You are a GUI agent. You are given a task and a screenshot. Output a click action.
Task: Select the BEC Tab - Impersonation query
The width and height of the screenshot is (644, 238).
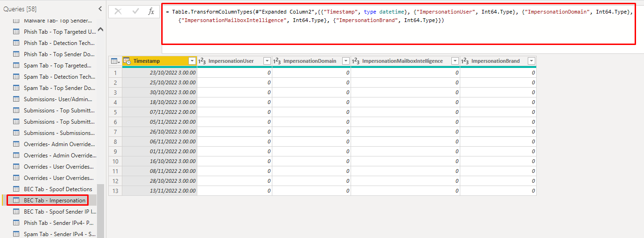(54, 201)
